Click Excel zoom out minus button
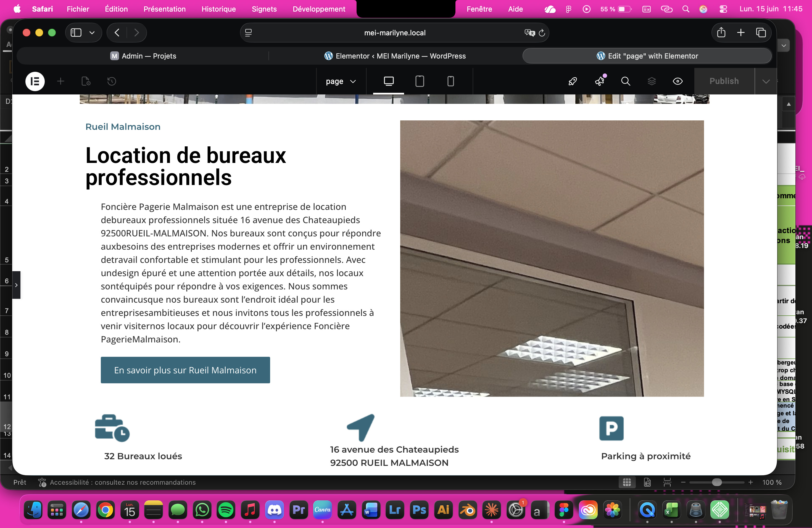 (x=683, y=482)
